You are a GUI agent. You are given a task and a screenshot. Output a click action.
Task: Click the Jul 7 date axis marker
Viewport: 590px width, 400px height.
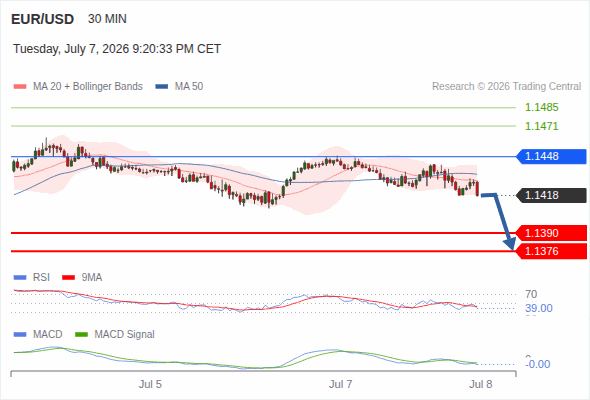[341, 384]
